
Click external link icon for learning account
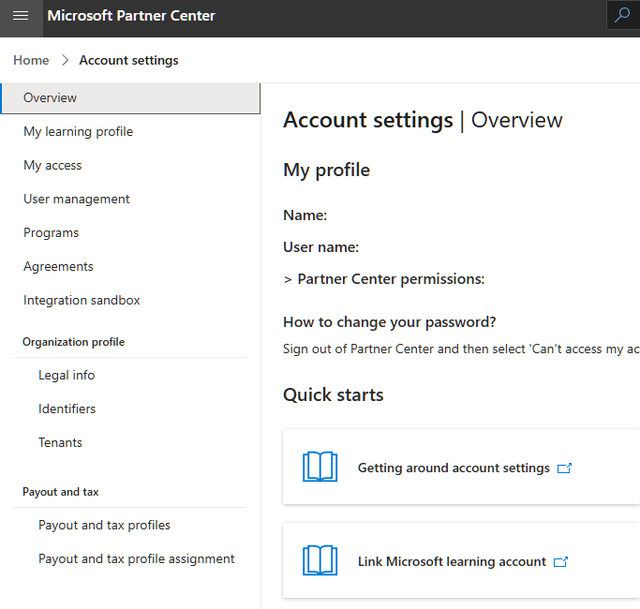pyautogui.click(x=561, y=562)
